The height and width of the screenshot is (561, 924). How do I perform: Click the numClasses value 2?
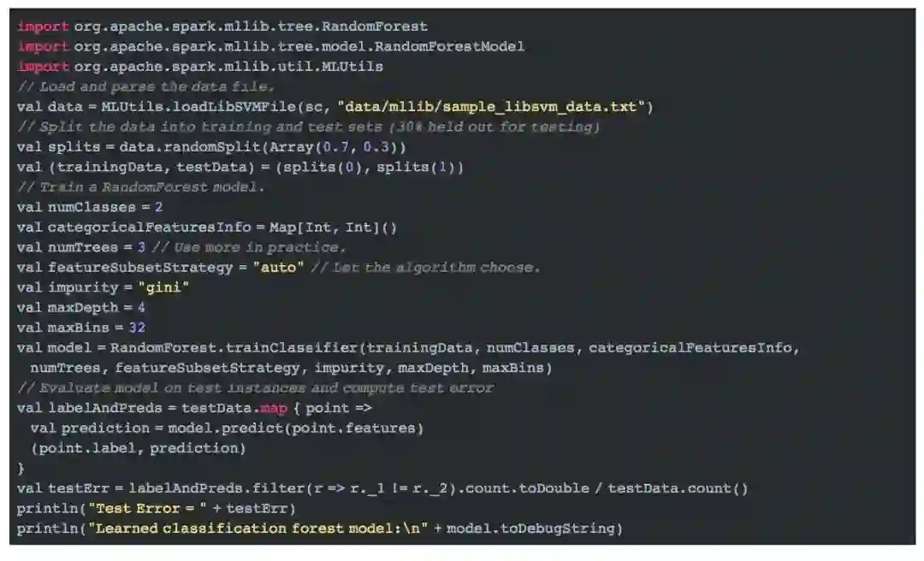pyautogui.click(x=158, y=208)
